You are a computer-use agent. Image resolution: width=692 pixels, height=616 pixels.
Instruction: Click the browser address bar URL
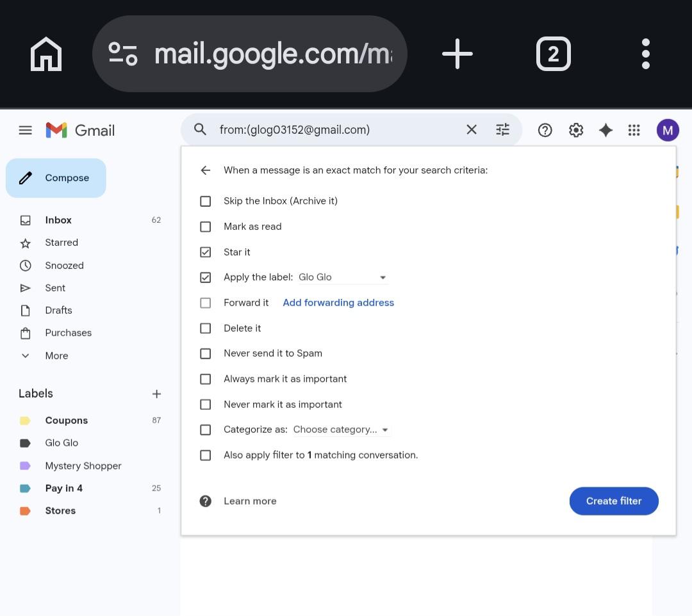[273, 54]
